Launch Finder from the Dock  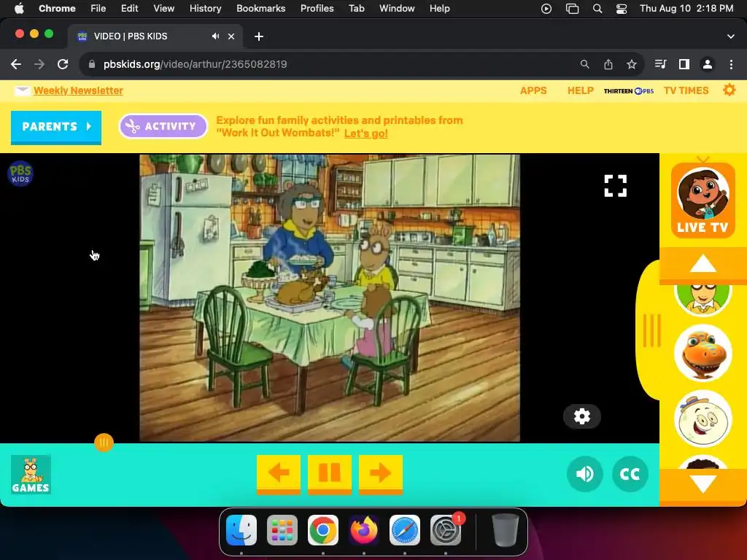(x=241, y=530)
